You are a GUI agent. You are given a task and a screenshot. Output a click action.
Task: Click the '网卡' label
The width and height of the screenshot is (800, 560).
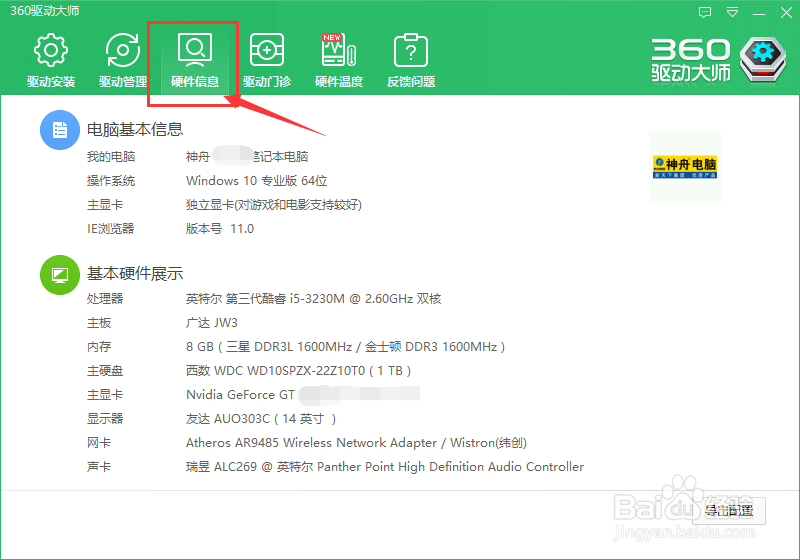pyautogui.click(x=99, y=443)
